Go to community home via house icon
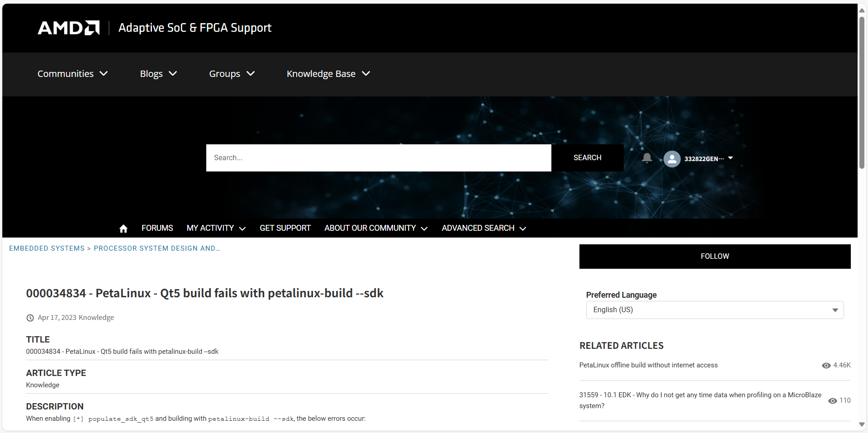This screenshot has height=433, width=868. [123, 228]
